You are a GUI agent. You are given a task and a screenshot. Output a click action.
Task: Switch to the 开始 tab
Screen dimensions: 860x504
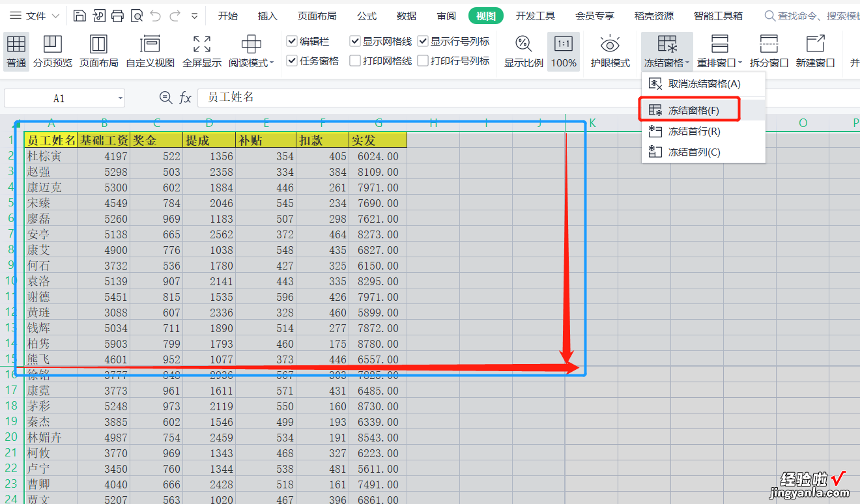click(228, 16)
